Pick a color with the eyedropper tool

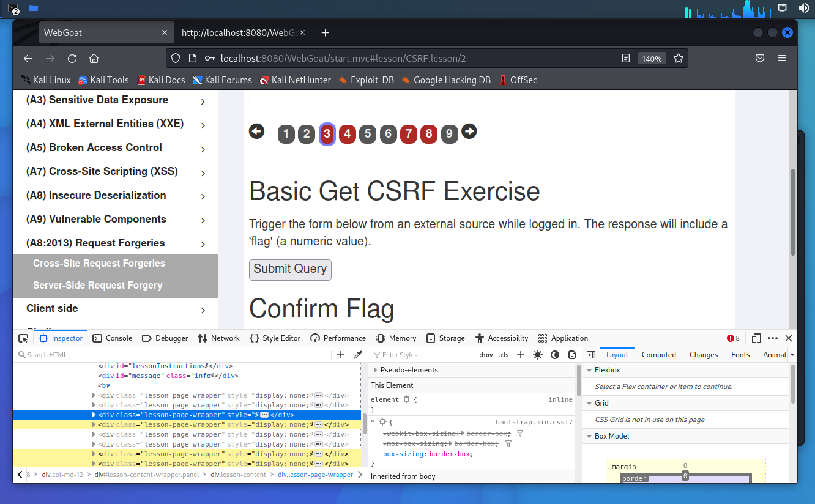pyautogui.click(x=358, y=355)
